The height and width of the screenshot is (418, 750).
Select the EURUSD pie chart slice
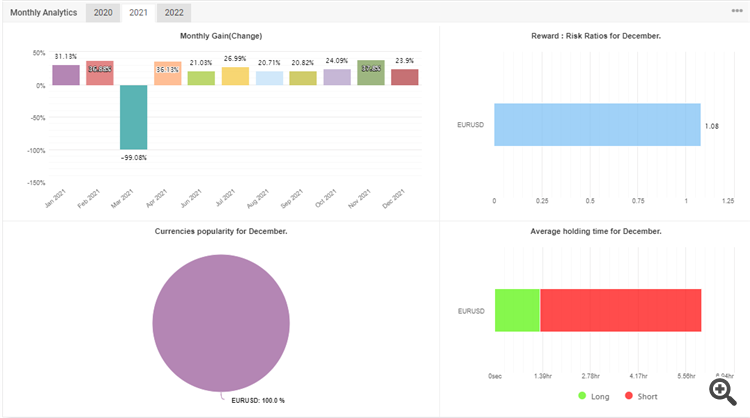(221, 323)
